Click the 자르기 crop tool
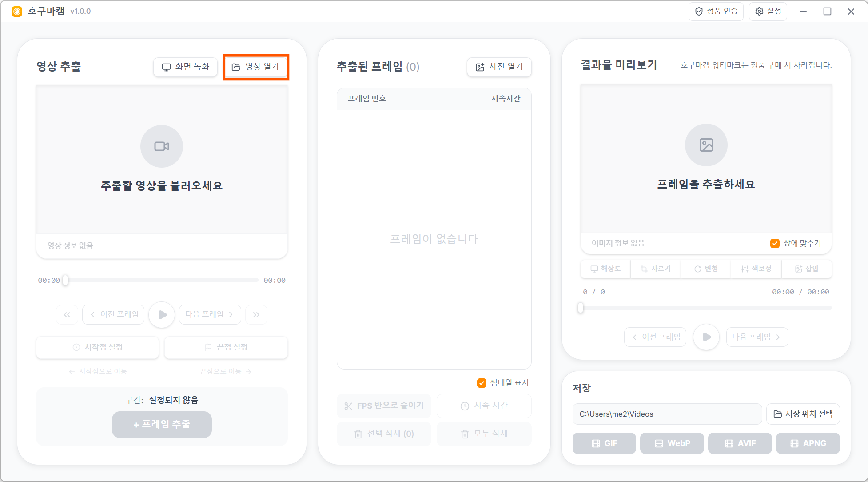 click(x=655, y=269)
